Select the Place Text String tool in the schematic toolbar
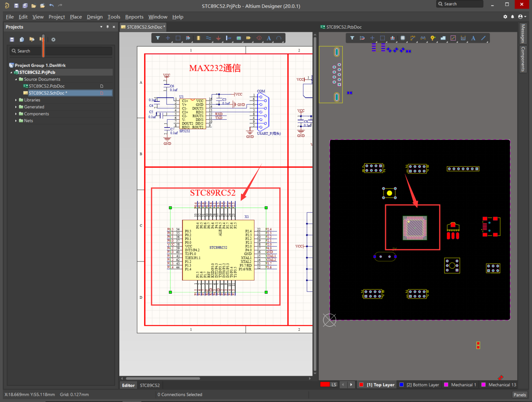The image size is (532, 402). pyautogui.click(x=269, y=38)
